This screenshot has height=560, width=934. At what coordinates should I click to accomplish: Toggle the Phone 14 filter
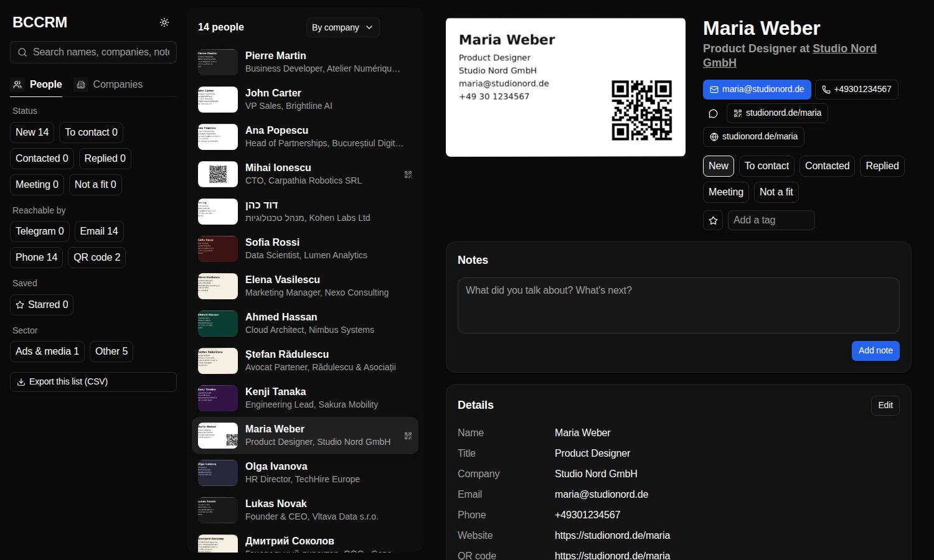coord(36,258)
